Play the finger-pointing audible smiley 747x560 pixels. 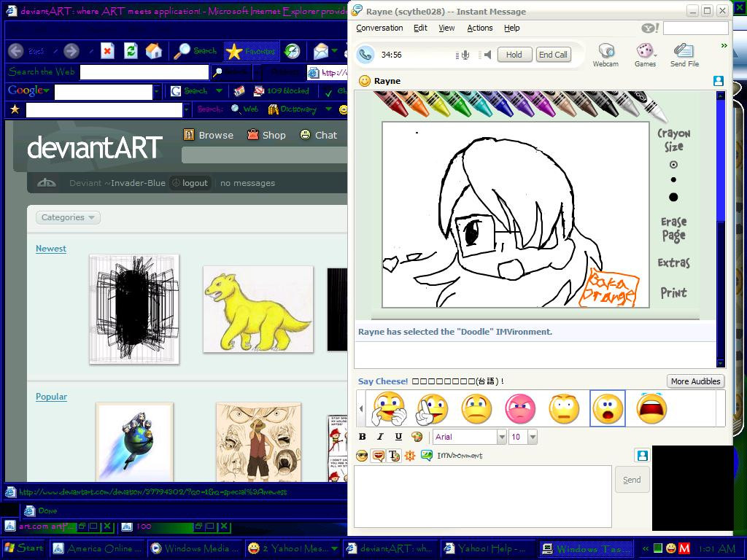tap(432, 408)
